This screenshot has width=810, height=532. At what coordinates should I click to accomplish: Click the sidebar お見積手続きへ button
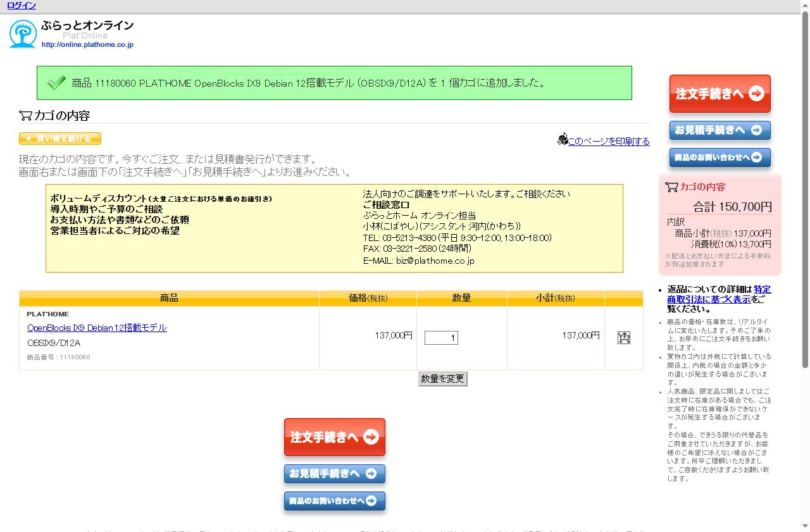pos(720,130)
